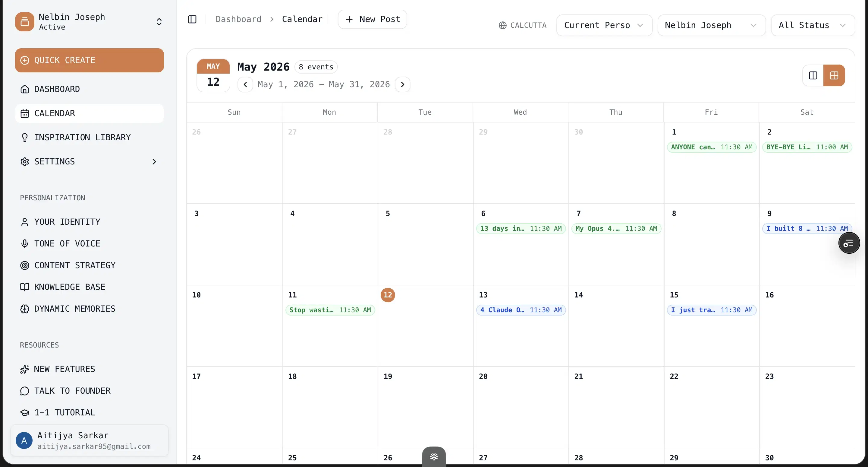Click the Quick Create button
Screen dimensions: 868x467
89,60
